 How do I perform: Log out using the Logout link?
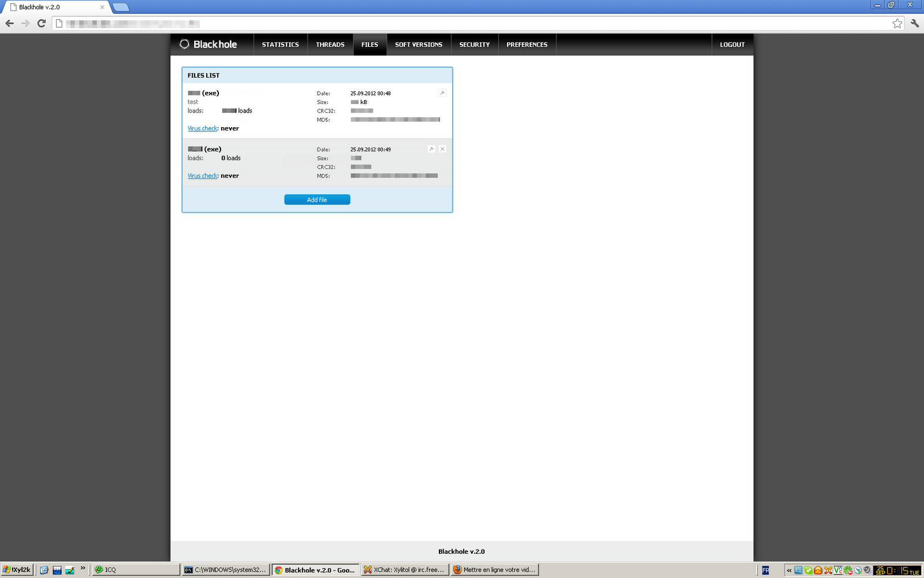click(x=732, y=45)
